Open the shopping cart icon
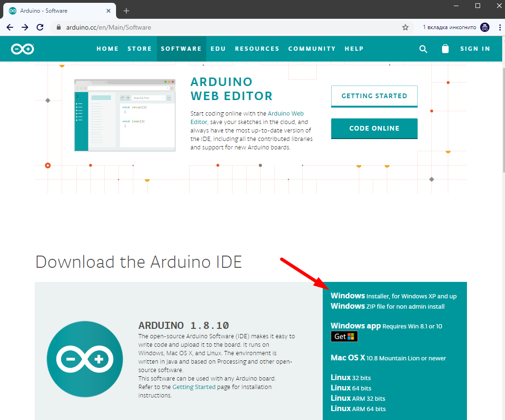 point(445,48)
